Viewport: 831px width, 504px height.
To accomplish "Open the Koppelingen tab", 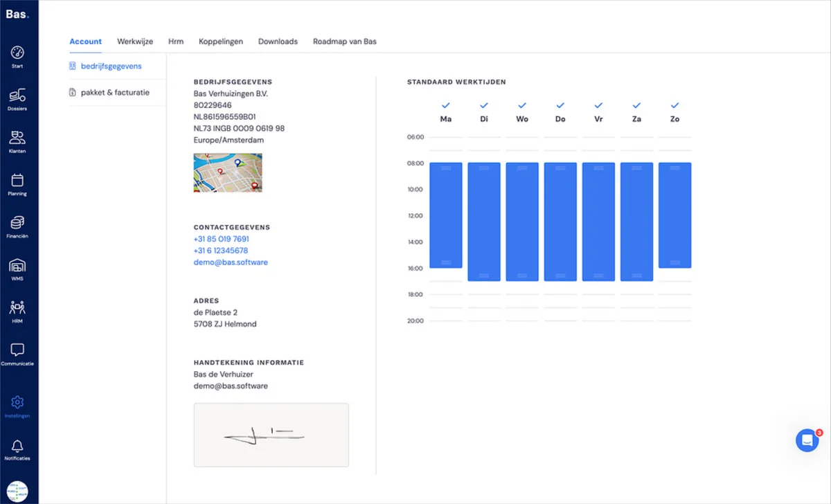I will pyautogui.click(x=221, y=42).
